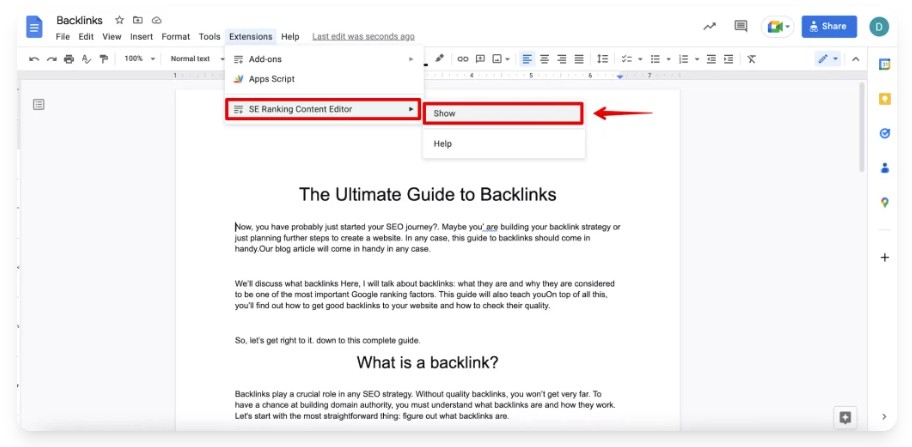Open the Format menu
The image size is (912, 447).
click(x=176, y=37)
